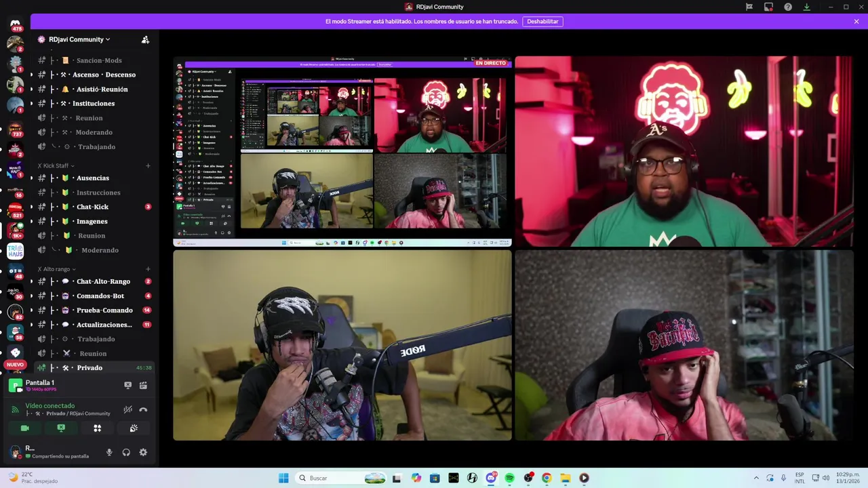Open the volume speaker tray icon
Viewport: 868px width, 488px height.
point(826,478)
